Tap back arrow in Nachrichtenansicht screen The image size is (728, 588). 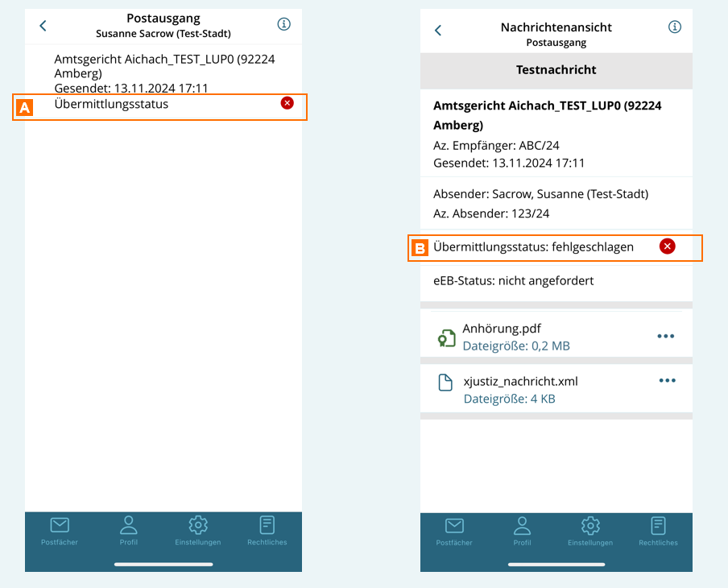pyautogui.click(x=438, y=31)
